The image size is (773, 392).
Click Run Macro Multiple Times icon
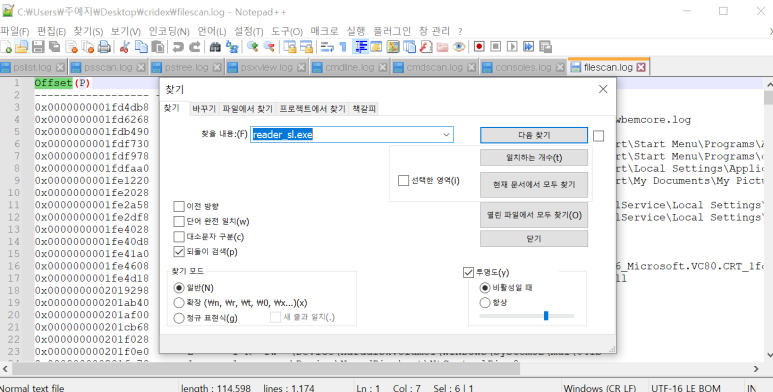click(x=528, y=47)
